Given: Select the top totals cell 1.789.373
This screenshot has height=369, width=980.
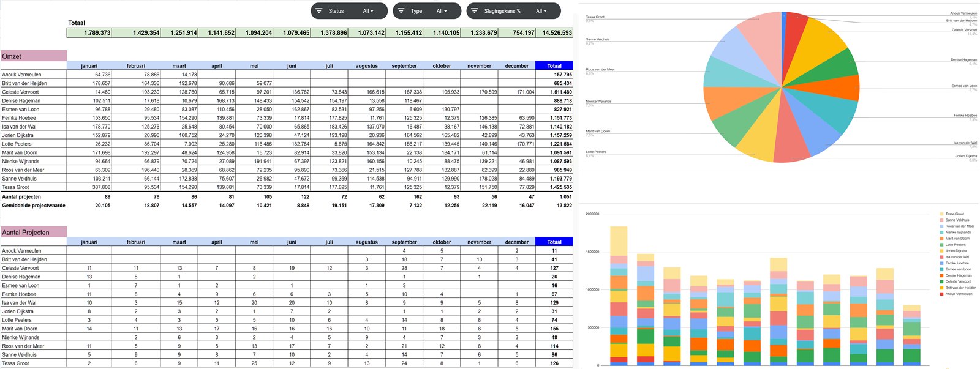Looking at the screenshot, I should [89, 32].
